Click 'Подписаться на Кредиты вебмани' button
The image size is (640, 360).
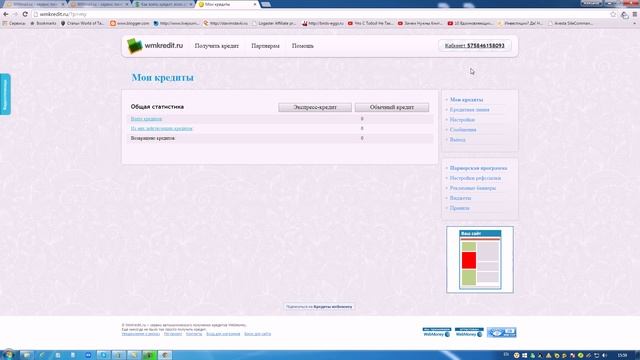point(319,307)
